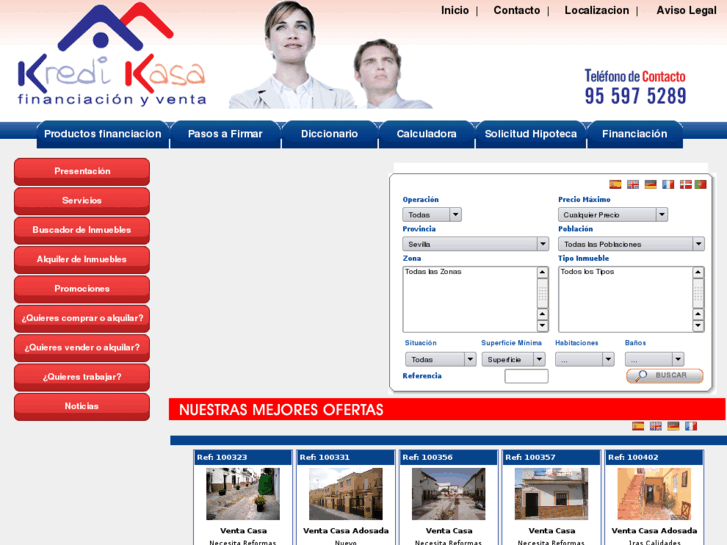Image resolution: width=727 pixels, height=545 pixels.
Task: Click French flag below Nuestras Mejores Ofertas
Action: pyautogui.click(x=691, y=426)
